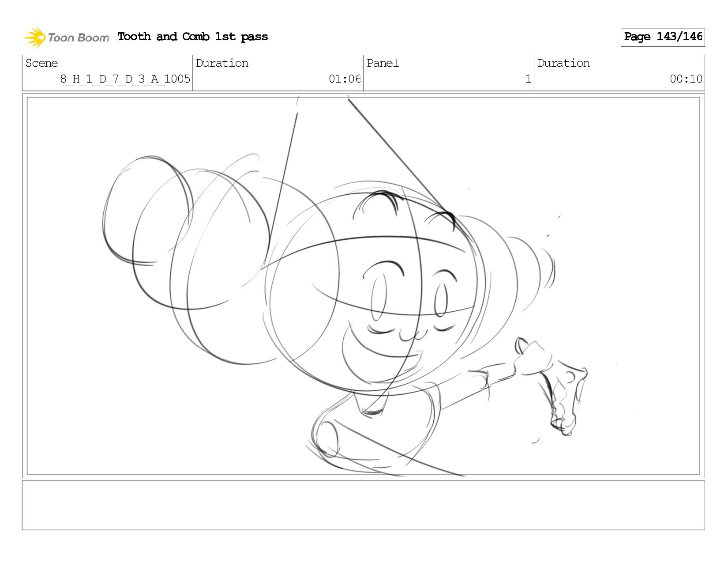Select the title 'Tooth and Comb 1st pass'

point(193,37)
